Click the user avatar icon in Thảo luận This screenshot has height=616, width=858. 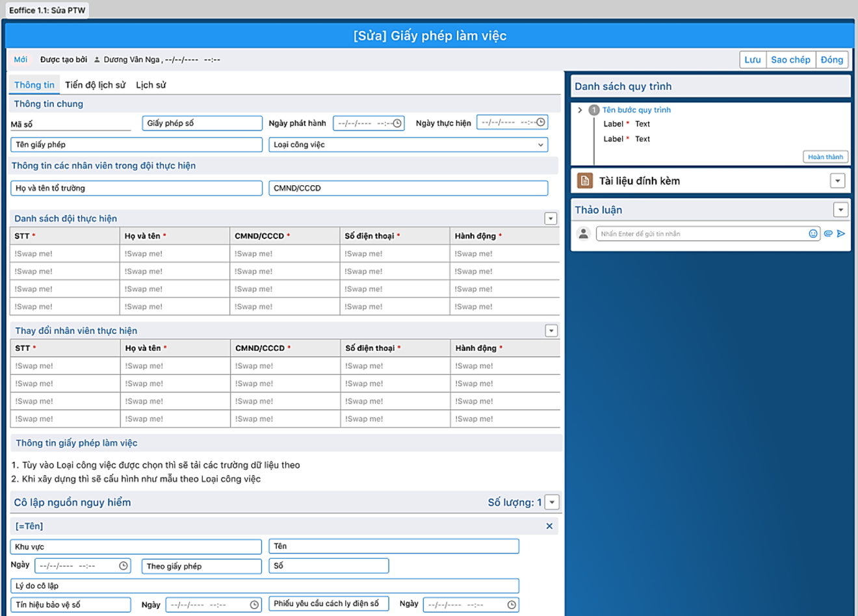(584, 233)
